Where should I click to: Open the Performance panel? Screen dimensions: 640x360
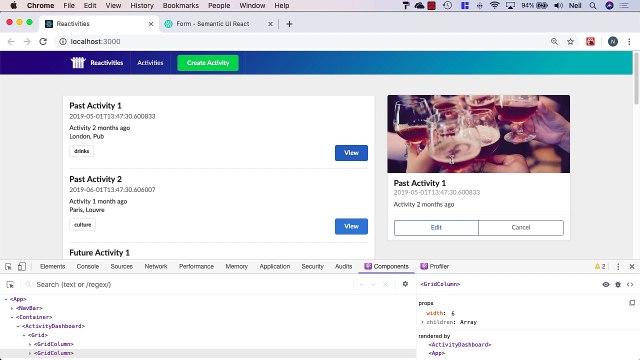click(196, 267)
